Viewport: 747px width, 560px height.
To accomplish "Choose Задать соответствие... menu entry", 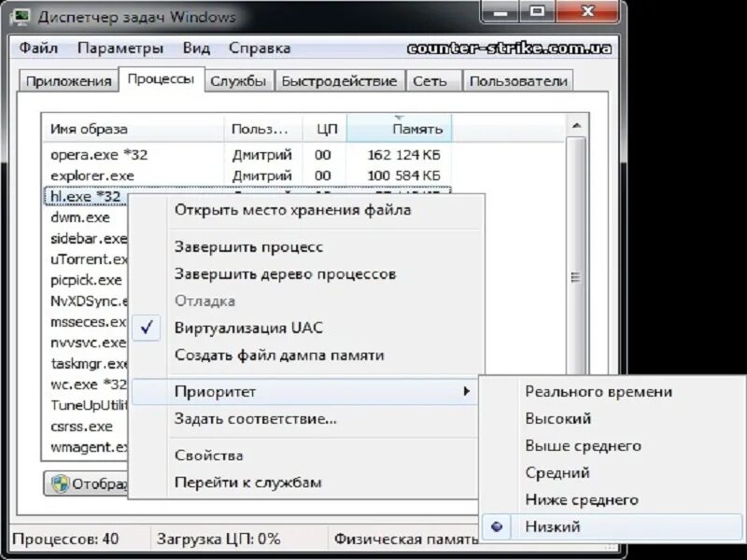I will [255, 418].
